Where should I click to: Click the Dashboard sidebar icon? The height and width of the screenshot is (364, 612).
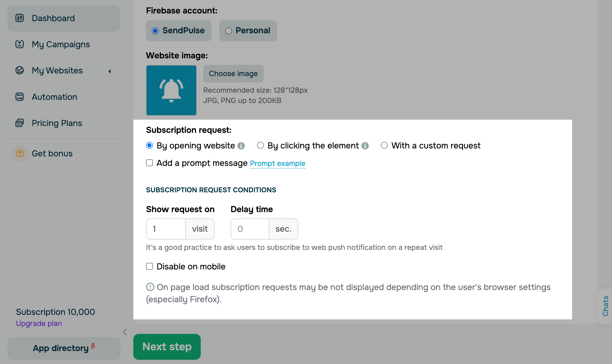tap(20, 18)
